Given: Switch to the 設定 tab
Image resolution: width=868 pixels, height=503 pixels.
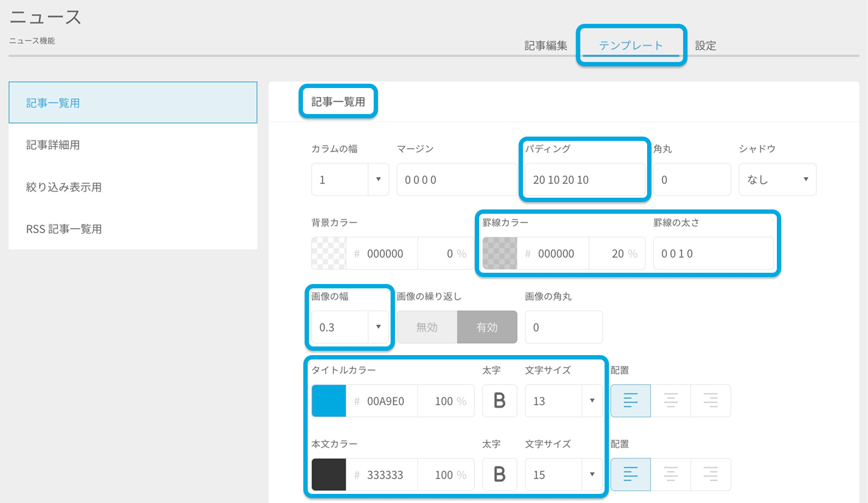Looking at the screenshot, I should tap(706, 46).
